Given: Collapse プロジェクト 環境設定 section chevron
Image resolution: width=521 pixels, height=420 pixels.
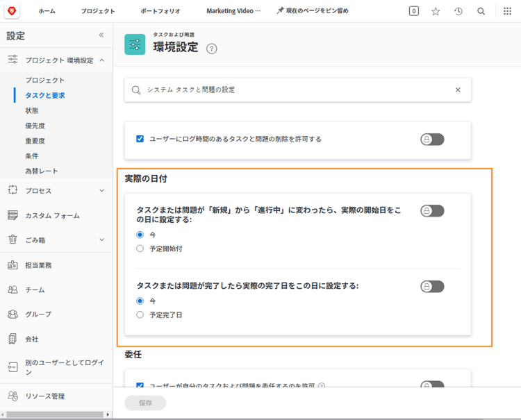Looking at the screenshot, I should [x=101, y=60].
